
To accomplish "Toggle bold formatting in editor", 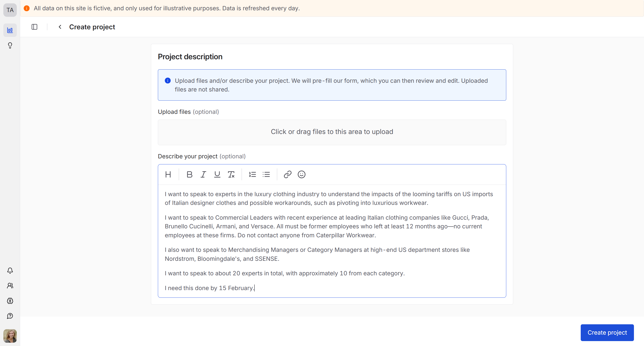I will click(x=189, y=174).
